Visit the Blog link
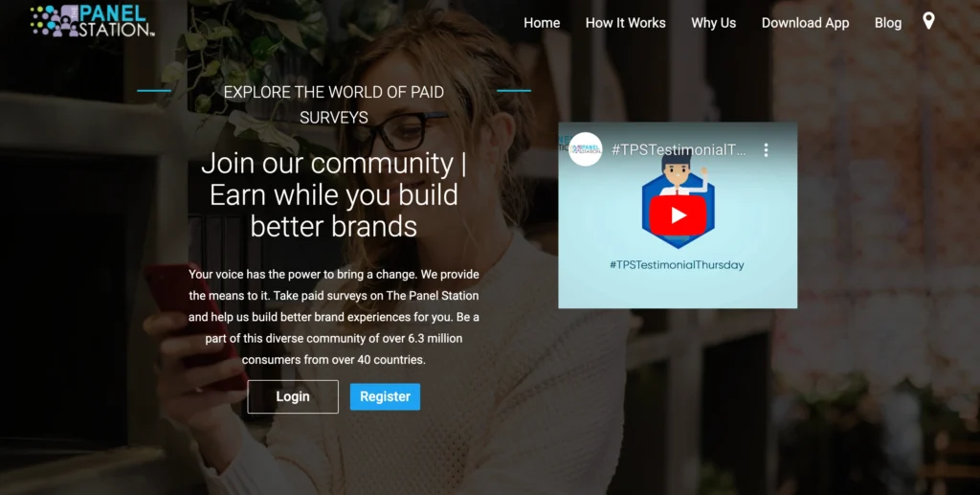Screen dimensions: 980x495 (888, 23)
